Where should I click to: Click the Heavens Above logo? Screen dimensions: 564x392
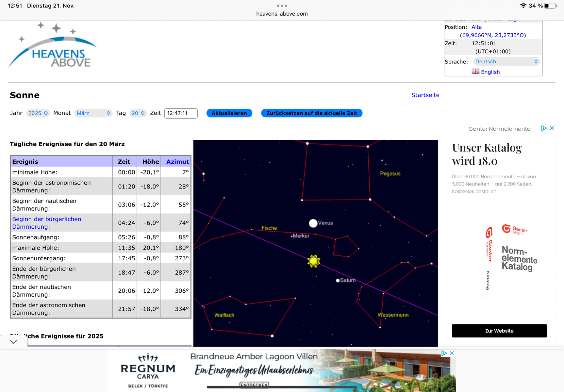pos(53,46)
